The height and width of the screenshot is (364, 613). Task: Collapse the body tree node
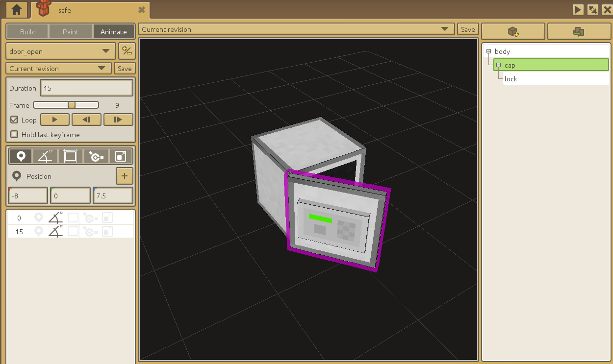488,51
